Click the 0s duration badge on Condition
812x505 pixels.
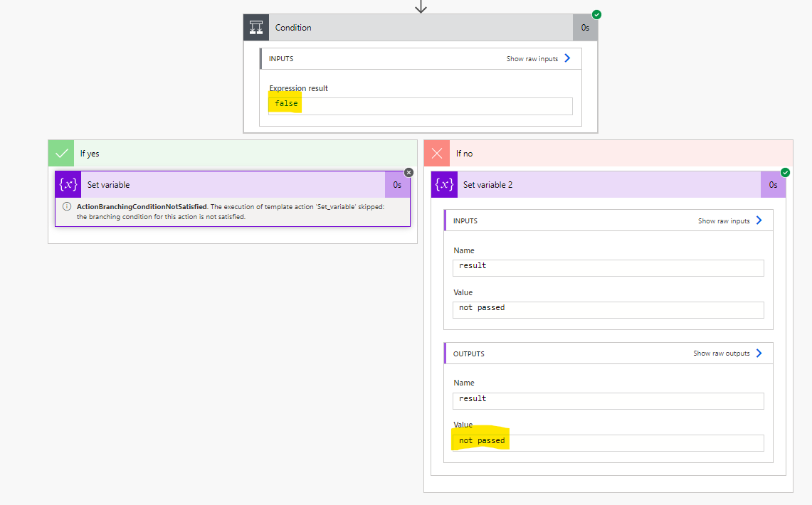(x=585, y=27)
